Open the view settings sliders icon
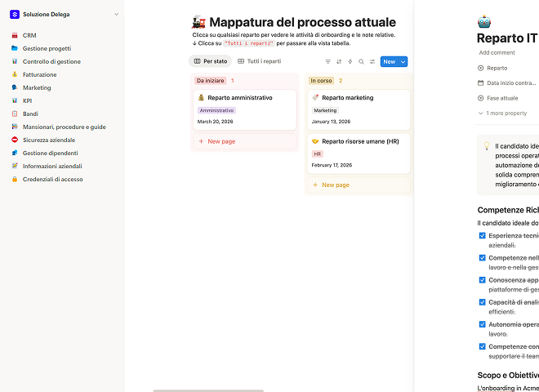This screenshot has width=539, height=392. click(x=372, y=61)
